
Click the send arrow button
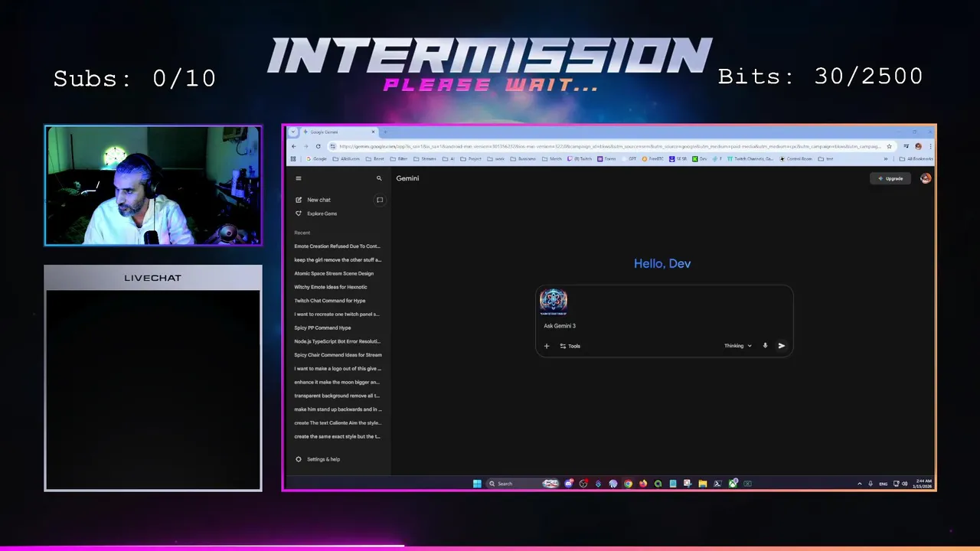pyautogui.click(x=782, y=346)
